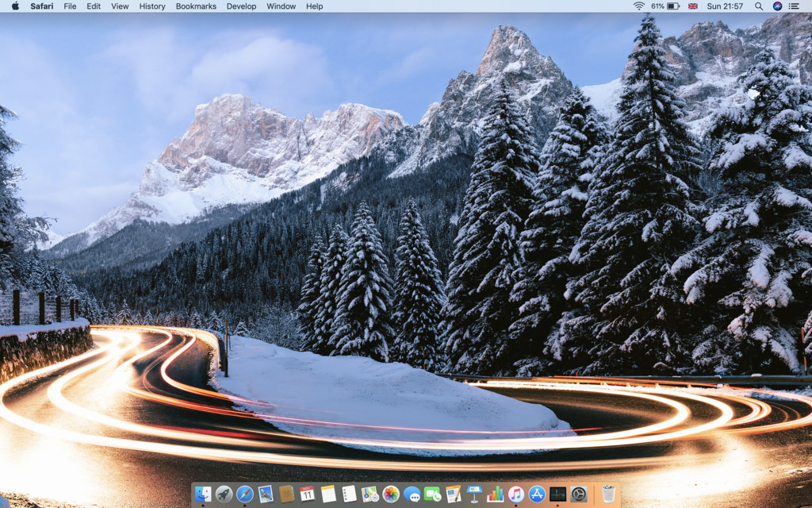Image resolution: width=812 pixels, height=508 pixels.
Task: Open the View menu
Action: click(121, 6)
